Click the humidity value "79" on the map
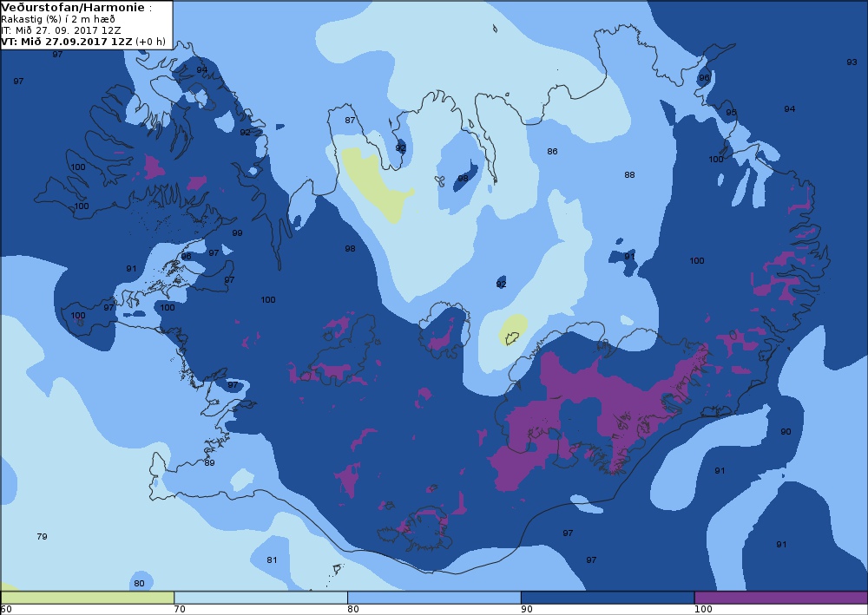Image resolution: width=868 pixels, height=615 pixels. click(42, 536)
